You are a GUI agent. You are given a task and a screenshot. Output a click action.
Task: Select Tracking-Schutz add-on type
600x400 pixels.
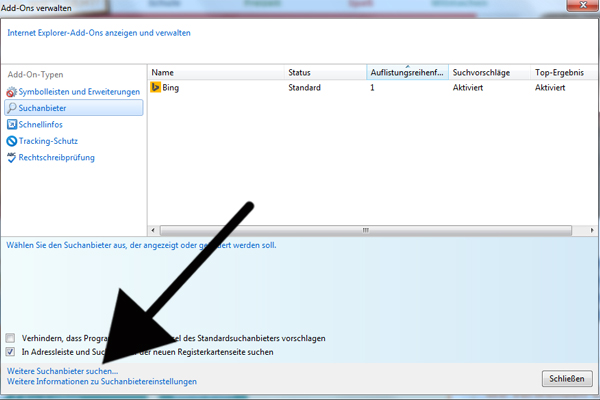click(48, 140)
